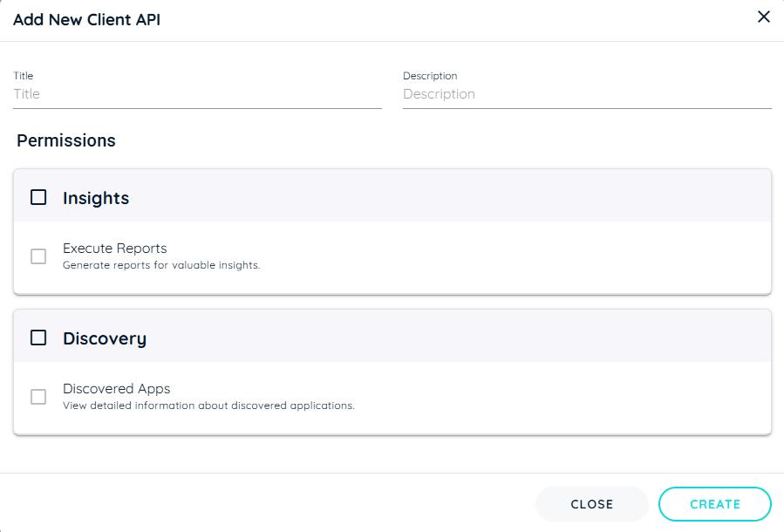Toggle the Discovered Apps permission checkbox
Screen dimensions: 784x532
coord(38,397)
